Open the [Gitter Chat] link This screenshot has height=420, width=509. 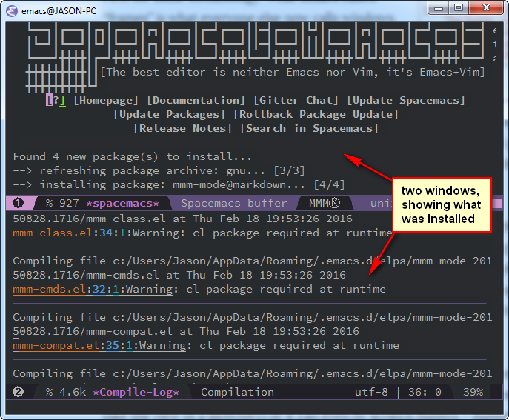pos(296,100)
